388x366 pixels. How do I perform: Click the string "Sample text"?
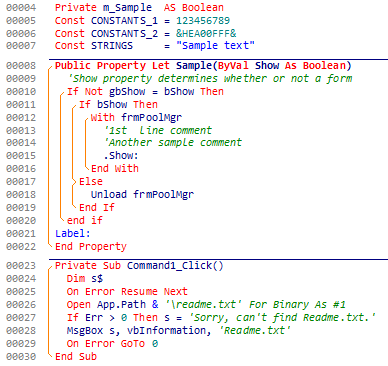point(215,45)
